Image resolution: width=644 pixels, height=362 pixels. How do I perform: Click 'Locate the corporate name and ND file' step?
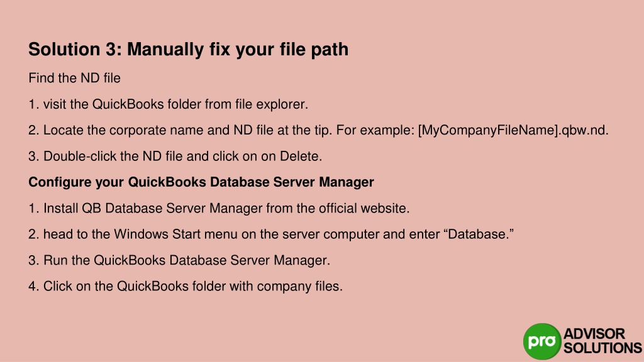[318, 130]
